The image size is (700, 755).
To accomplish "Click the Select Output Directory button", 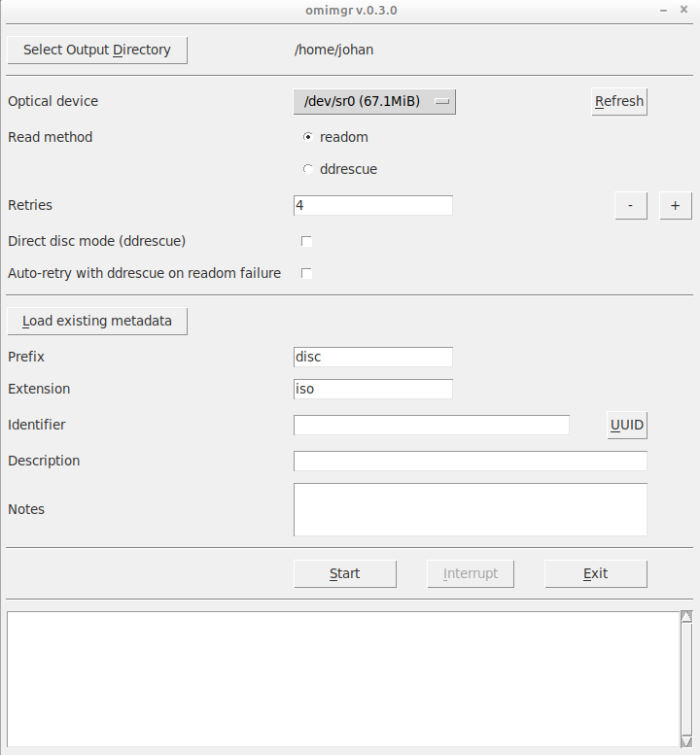I will click(x=97, y=50).
